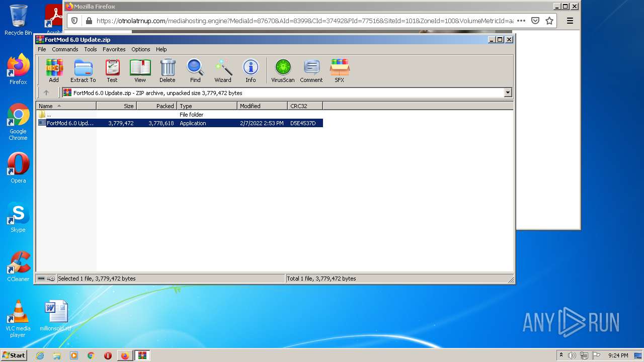
Task: Select the CCleaner desktop shortcut
Action: (x=18, y=266)
